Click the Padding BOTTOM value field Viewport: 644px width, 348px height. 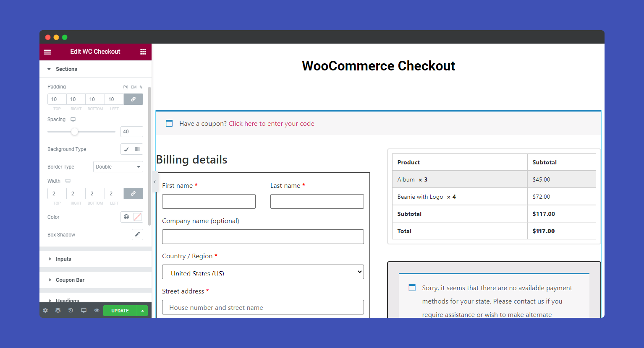click(95, 99)
